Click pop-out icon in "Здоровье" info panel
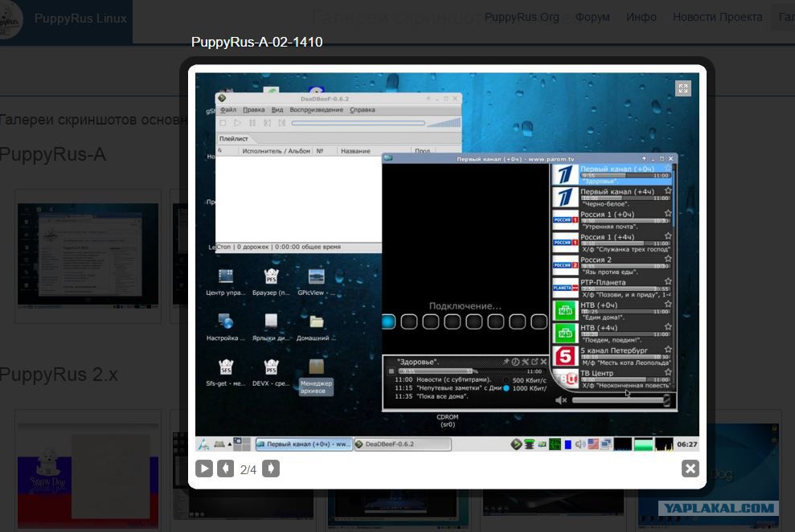795x532 pixels. click(x=534, y=362)
